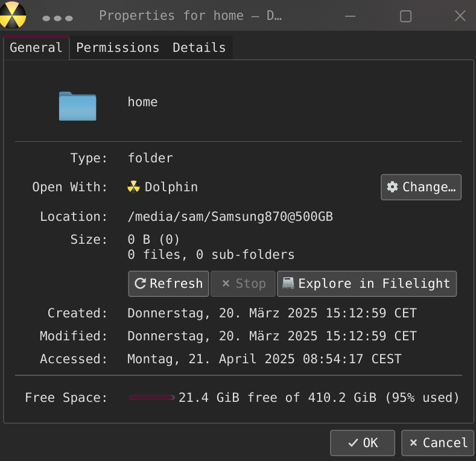This screenshot has height=461, width=476.
Task: Click the Filelight disk icon
Action: (x=288, y=284)
